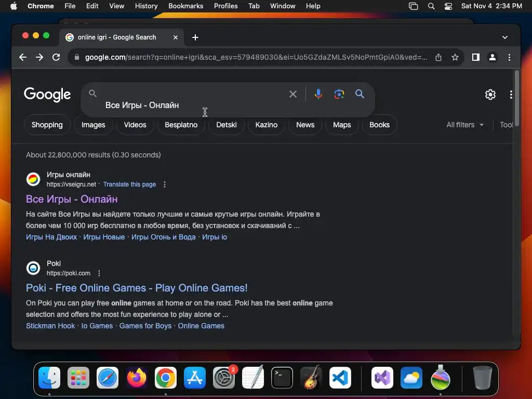The image size is (532, 399).
Task: Open App Store from the Dock
Action: 195,378
